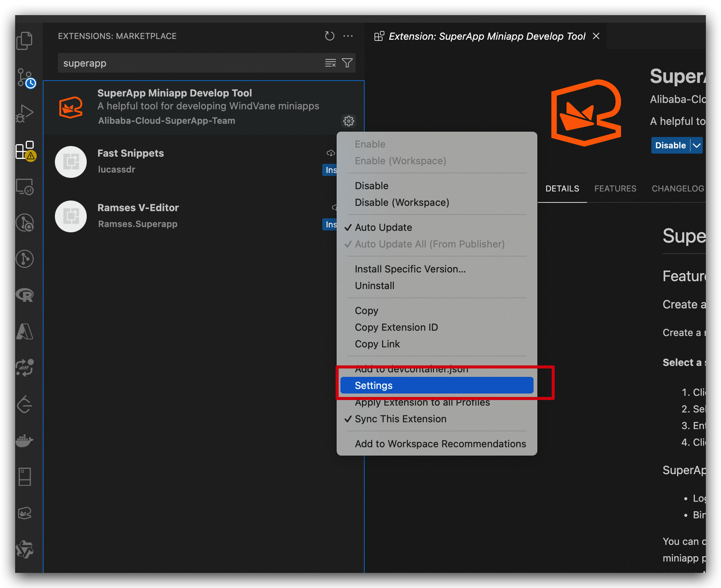Click the filter extensions funnel icon
Image resolution: width=721 pixels, height=588 pixels.
pyautogui.click(x=347, y=63)
